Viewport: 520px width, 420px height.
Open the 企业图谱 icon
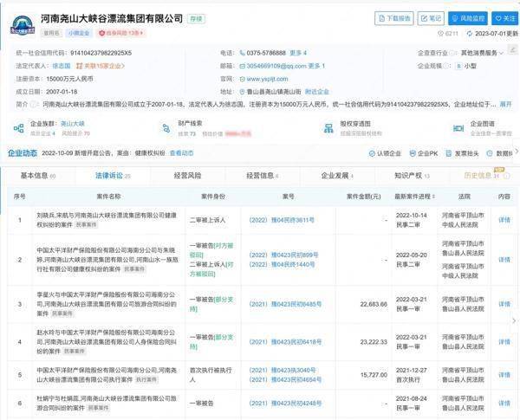click(x=457, y=129)
